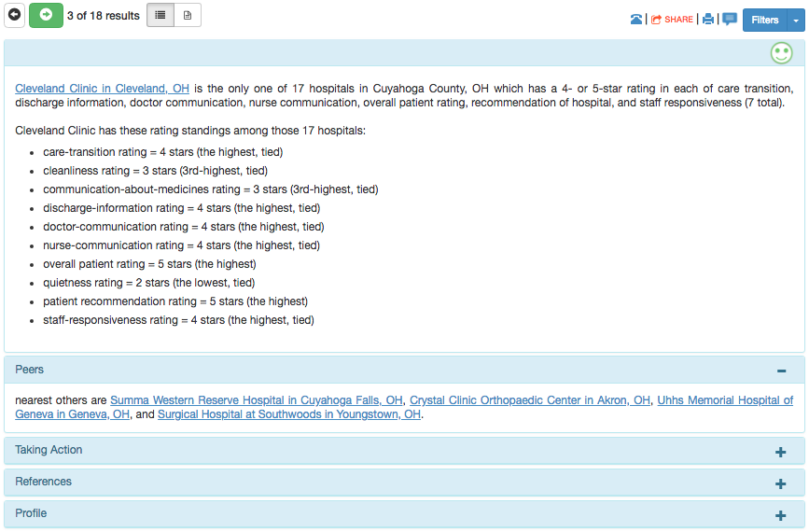809x532 pixels.
Task: Print this page with the printer icon
Action: tap(708, 20)
